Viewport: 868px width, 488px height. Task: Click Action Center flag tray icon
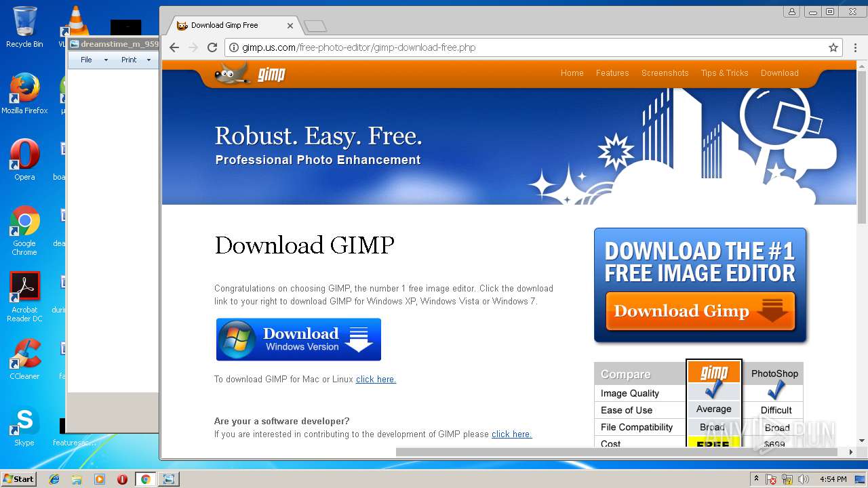tap(771, 479)
